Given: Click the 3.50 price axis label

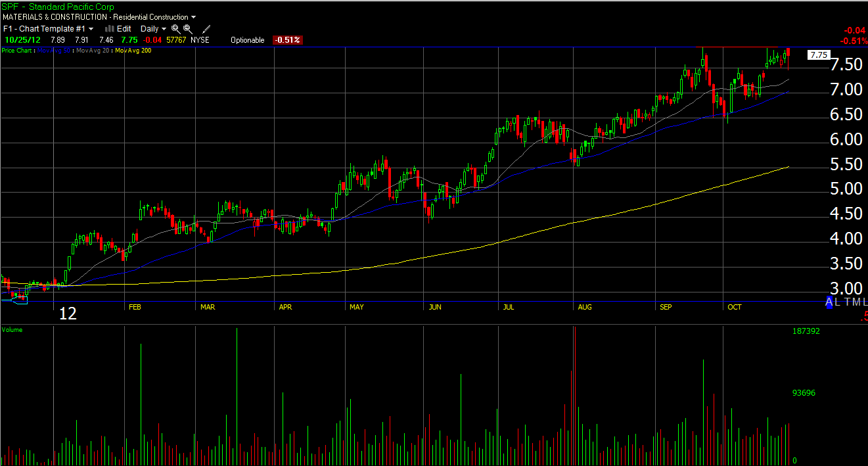Looking at the screenshot, I should [x=847, y=264].
